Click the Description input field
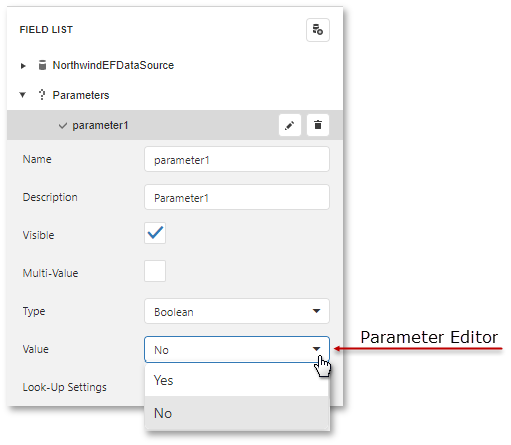Screen dimensions: 511x445 point(237,197)
